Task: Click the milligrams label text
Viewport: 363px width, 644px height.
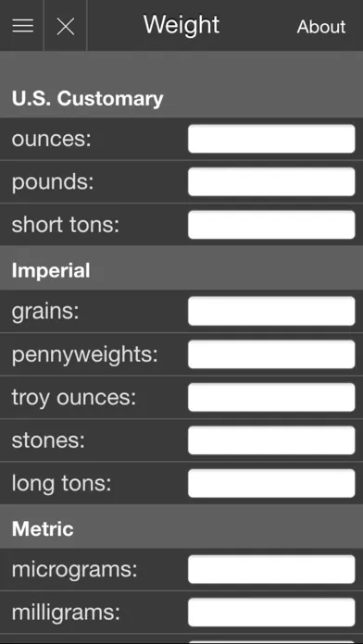Action: (x=66, y=613)
